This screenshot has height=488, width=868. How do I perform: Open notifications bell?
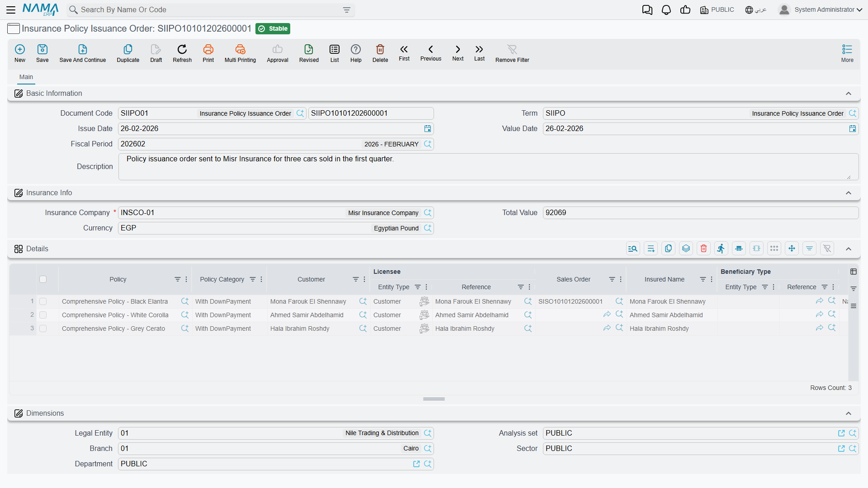(x=666, y=9)
